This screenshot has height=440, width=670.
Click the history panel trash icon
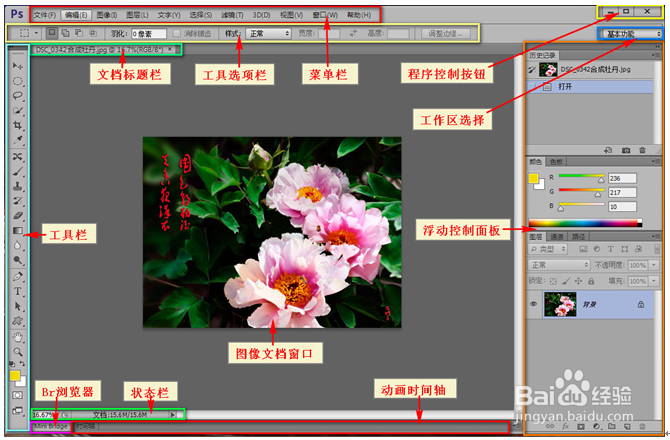click(642, 150)
